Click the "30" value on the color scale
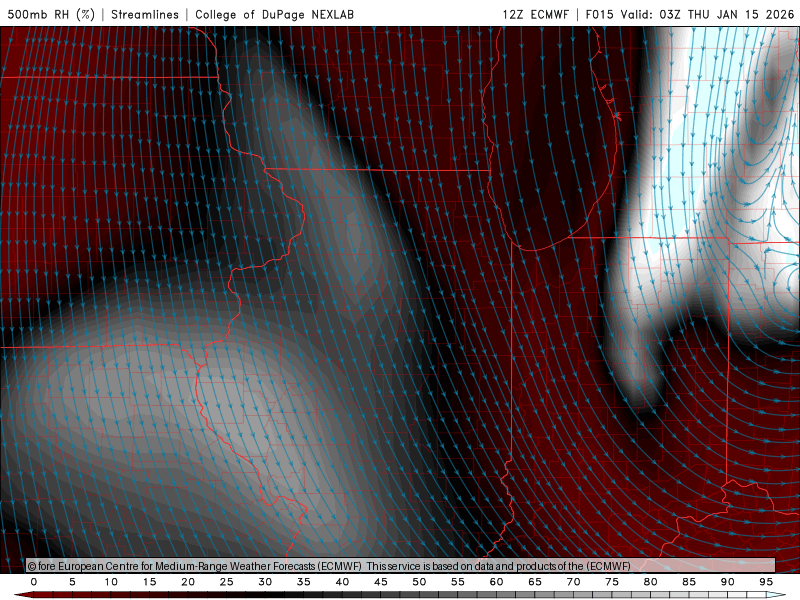The width and height of the screenshot is (800, 600). point(265,582)
